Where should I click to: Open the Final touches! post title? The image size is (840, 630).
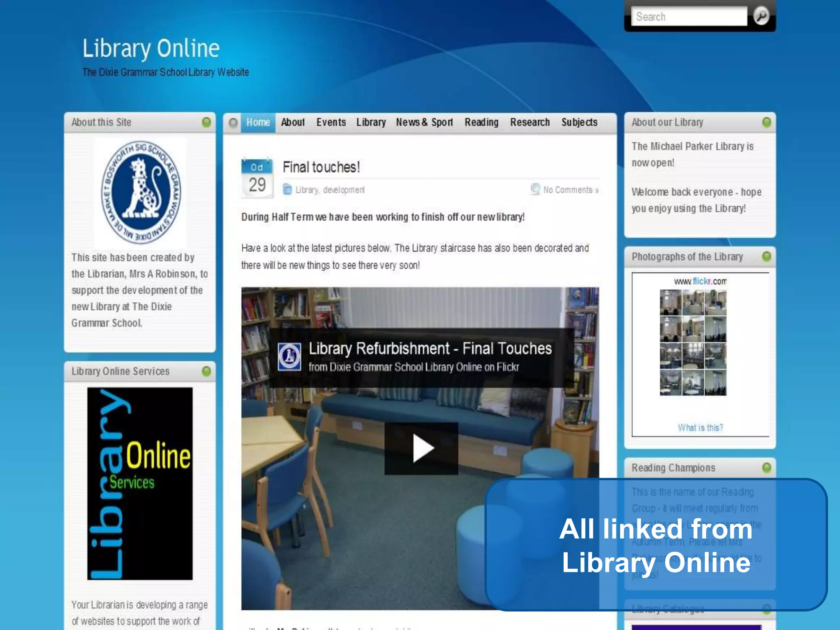321,167
